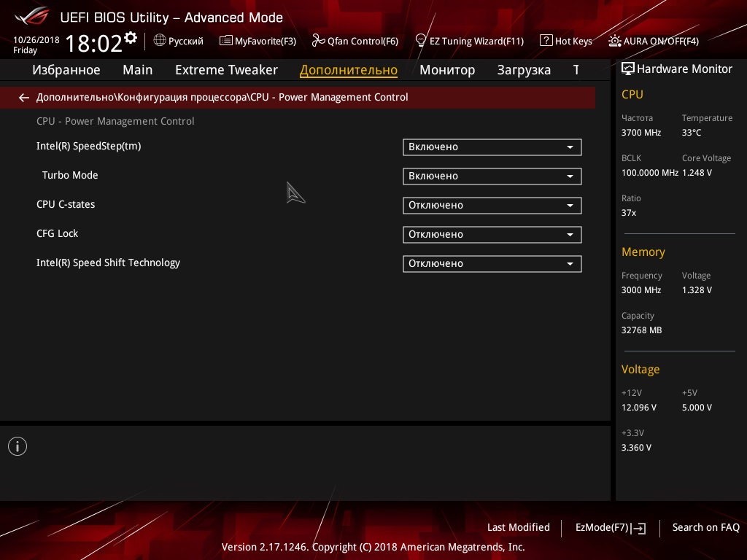This screenshot has height=560, width=747.
Task: Go to the Монитор tab
Action: coord(447,70)
